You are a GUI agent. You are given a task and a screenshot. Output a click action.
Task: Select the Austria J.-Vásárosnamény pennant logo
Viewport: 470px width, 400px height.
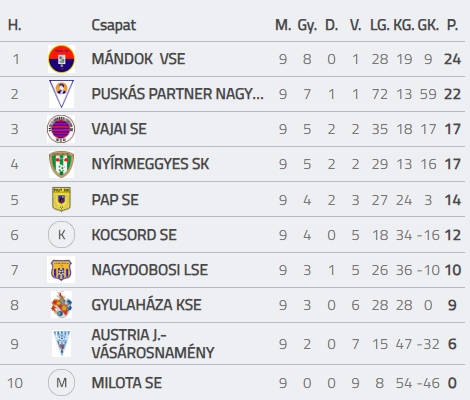[x=61, y=343]
